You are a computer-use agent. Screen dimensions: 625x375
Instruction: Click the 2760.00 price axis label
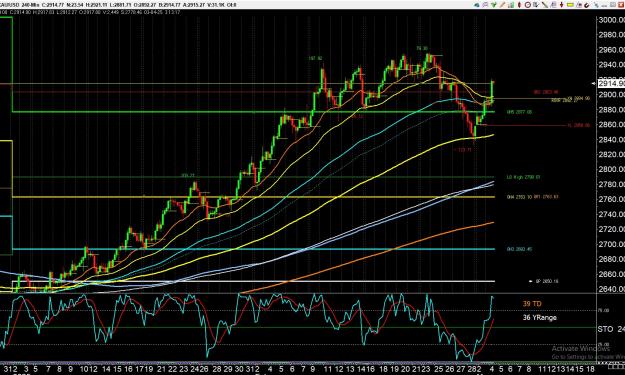coord(611,199)
